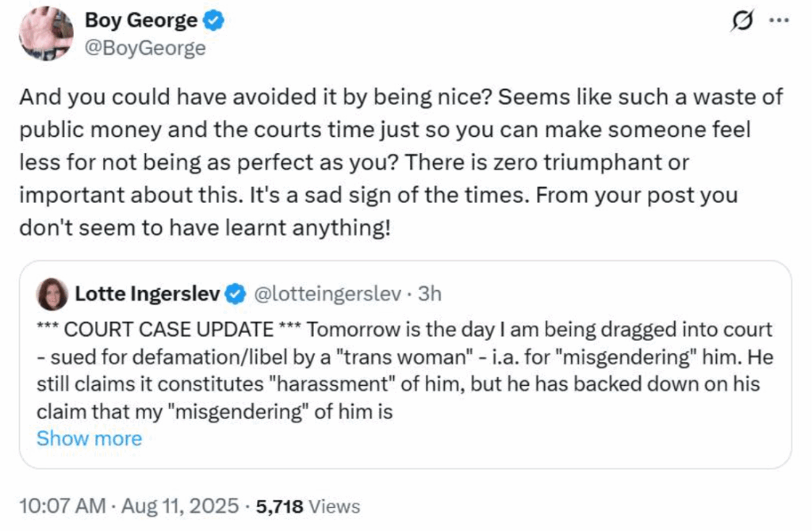
Task: Click the '3h' quoted post timestamp
Action: click(430, 294)
